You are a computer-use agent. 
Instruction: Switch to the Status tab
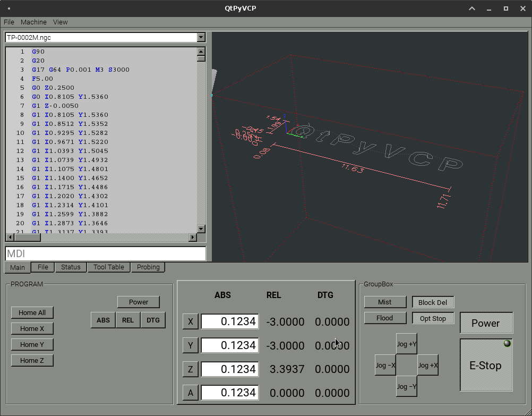(x=71, y=267)
